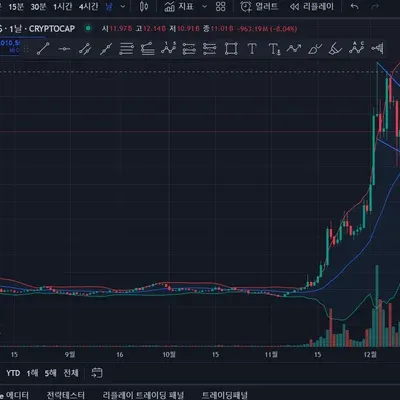
Task: Grab the drawing toolbar drag handle
Action: coord(26,49)
